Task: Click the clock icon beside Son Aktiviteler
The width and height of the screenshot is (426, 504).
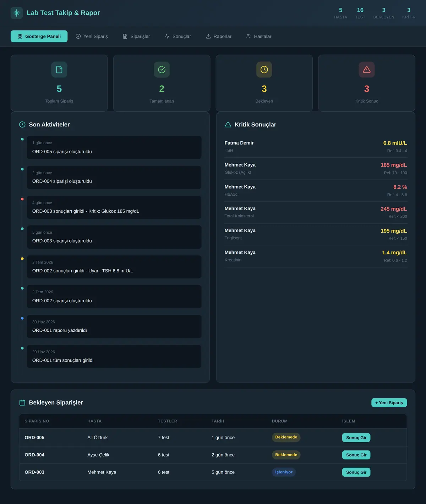Action: coord(22,125)
